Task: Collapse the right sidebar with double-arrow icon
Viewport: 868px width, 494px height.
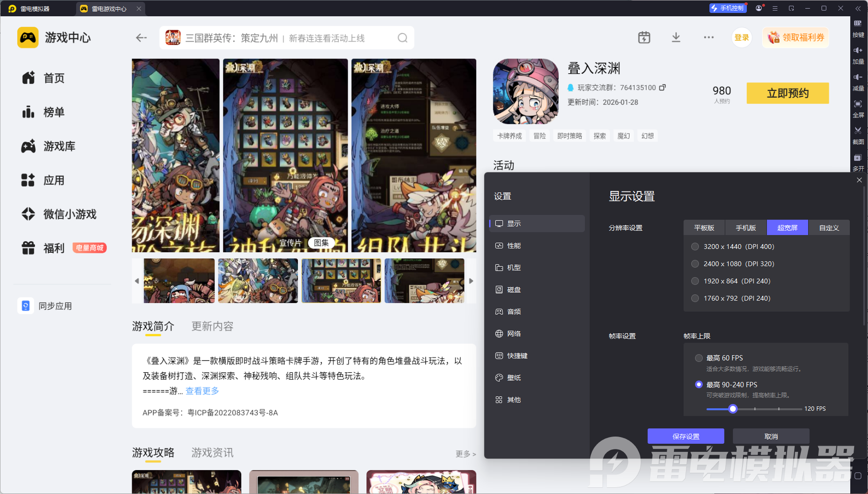Action: pos(858,8)
